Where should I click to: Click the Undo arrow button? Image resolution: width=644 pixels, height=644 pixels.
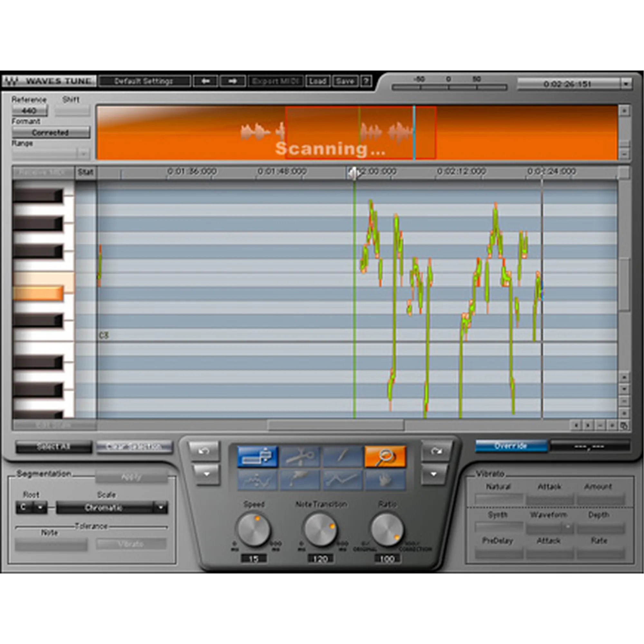(x=204, y=451)
